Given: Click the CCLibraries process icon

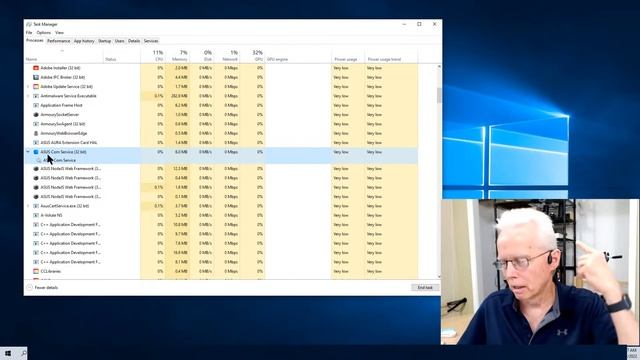Looking at the screenshot, I should (36, 271).
